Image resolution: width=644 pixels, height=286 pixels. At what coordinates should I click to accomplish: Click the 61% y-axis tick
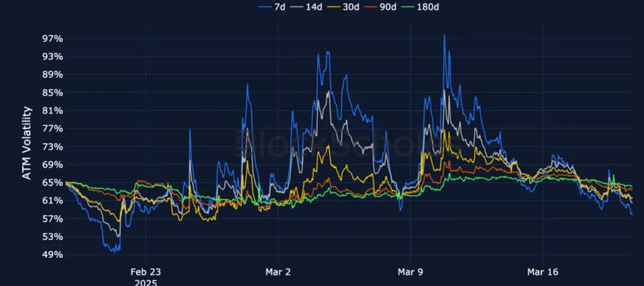pos(53,200)
